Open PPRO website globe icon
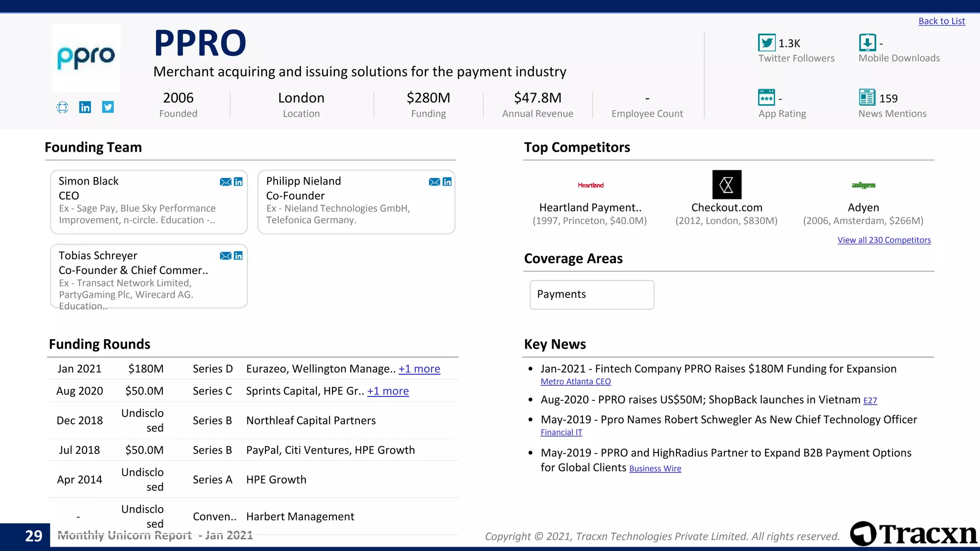 (62, 107)
